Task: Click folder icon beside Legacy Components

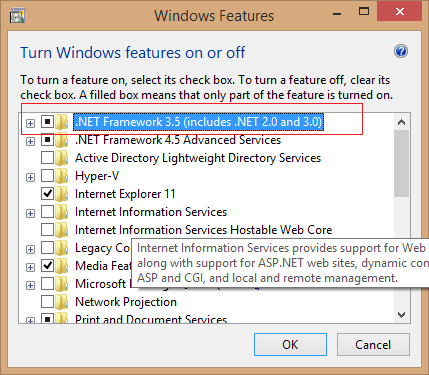Action: pos(61,248)
